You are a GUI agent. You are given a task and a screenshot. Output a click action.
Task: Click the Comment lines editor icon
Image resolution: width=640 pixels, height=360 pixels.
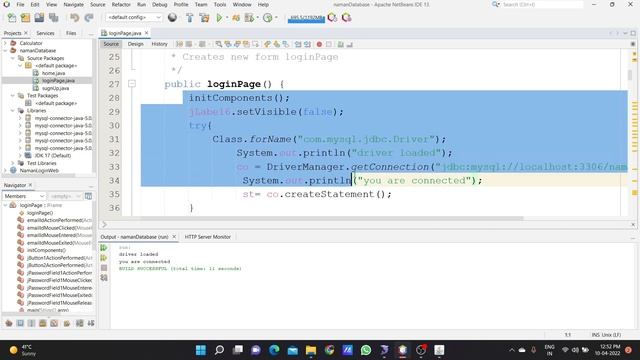[x=340, y=44]
